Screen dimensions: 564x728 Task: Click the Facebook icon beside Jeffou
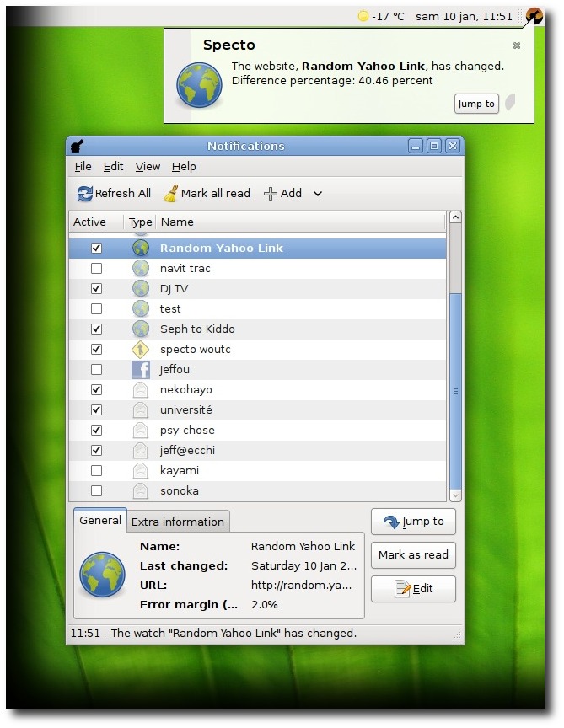141,370
